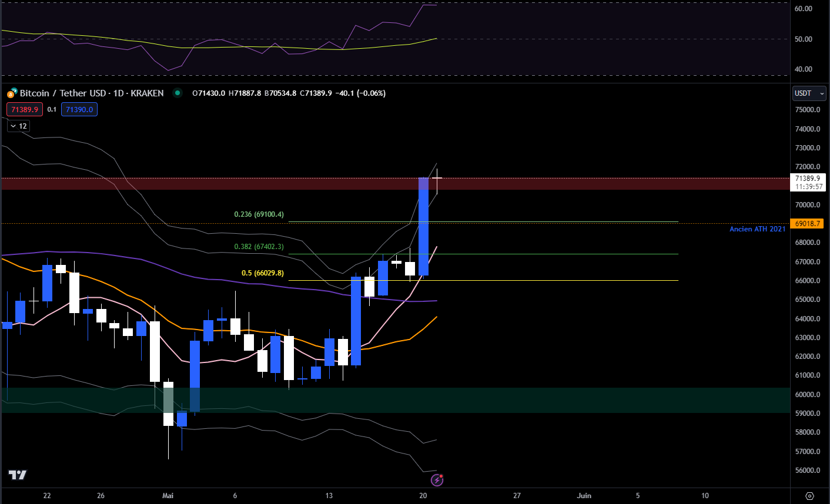The height and width of the screenshot is (504, 830).
Task: Expand the chevron next to the USDT selector
Action: click(822, 93)
